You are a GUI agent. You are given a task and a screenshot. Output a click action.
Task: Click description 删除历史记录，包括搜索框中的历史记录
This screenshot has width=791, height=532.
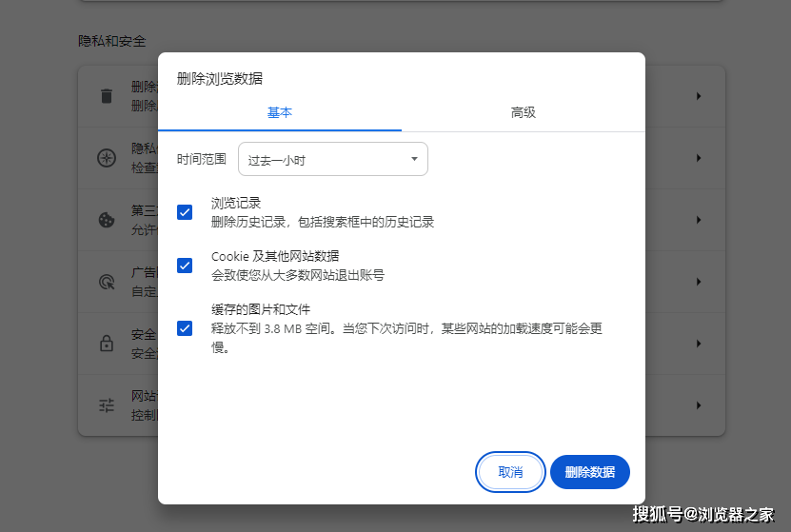click(323, 222)
